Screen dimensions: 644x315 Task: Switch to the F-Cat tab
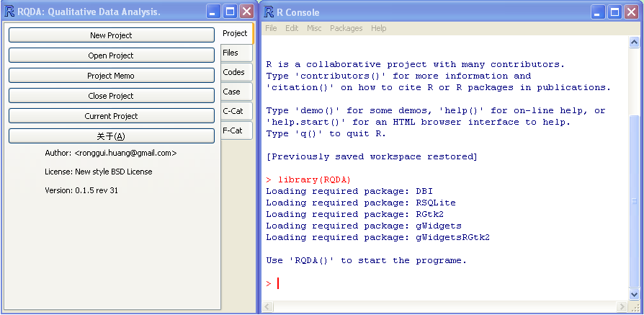[233, 131]
